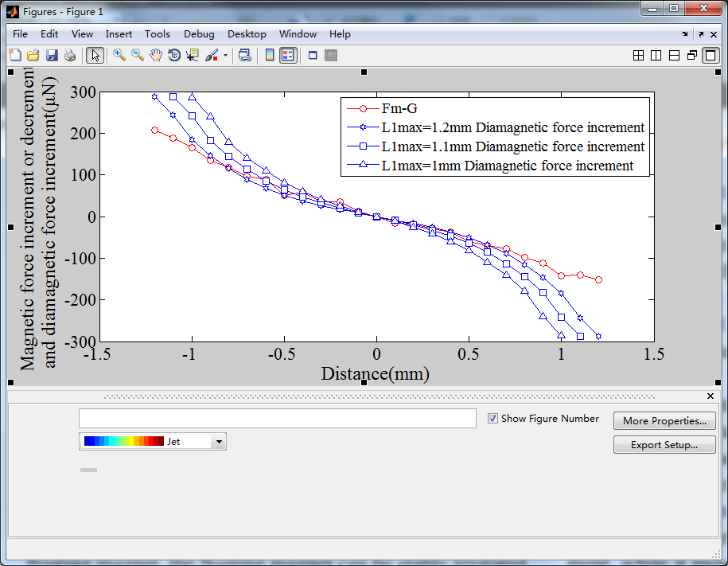Viewport: 728px width, 566px height.
Task: Open the Edit menu
Action: pos(49,34)
